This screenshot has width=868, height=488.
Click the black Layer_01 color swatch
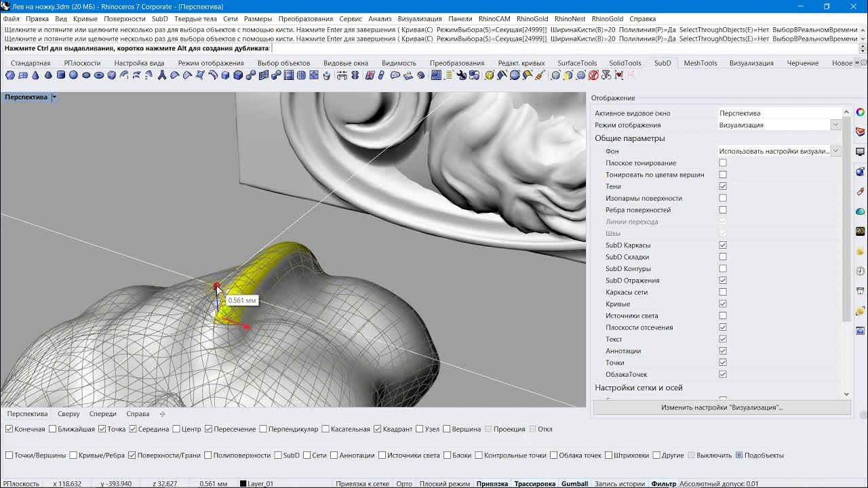click(243, 484)
